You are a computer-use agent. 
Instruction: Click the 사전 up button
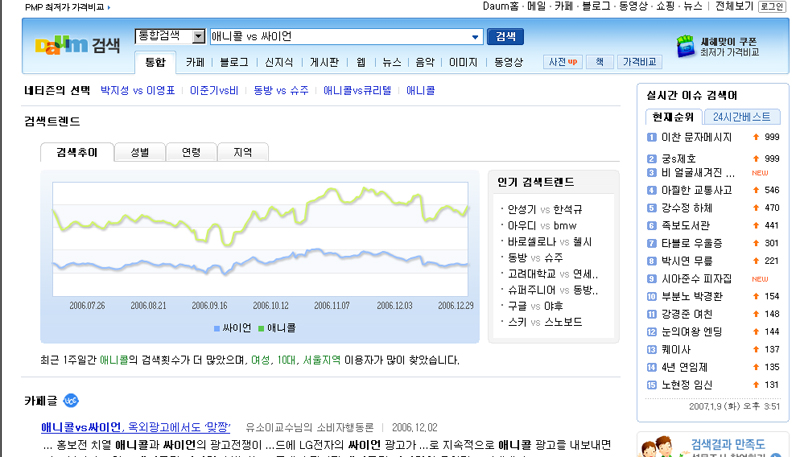tap(563, 62)
